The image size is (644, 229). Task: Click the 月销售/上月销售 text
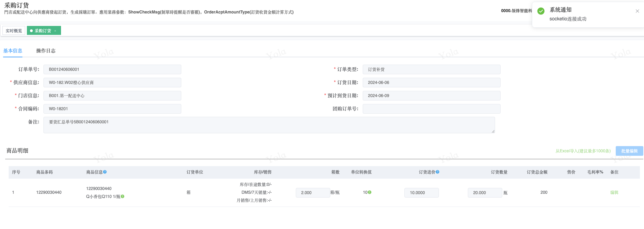[x=254, y=200]
